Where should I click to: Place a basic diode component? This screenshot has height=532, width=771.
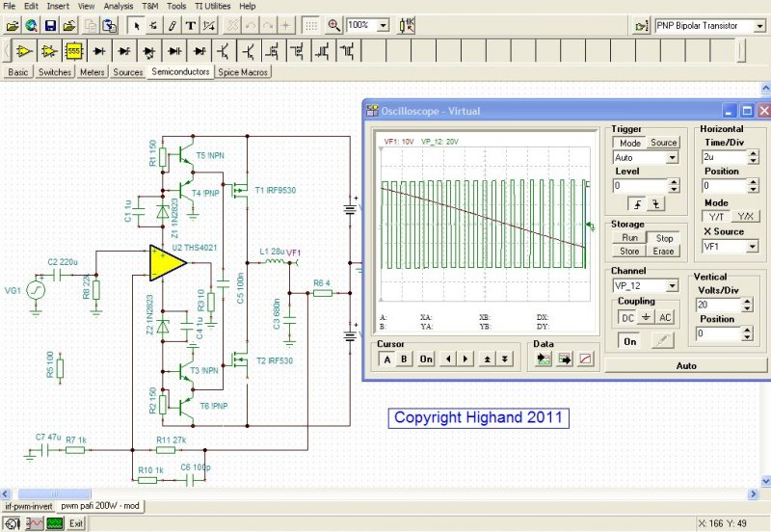click(99, 51)
